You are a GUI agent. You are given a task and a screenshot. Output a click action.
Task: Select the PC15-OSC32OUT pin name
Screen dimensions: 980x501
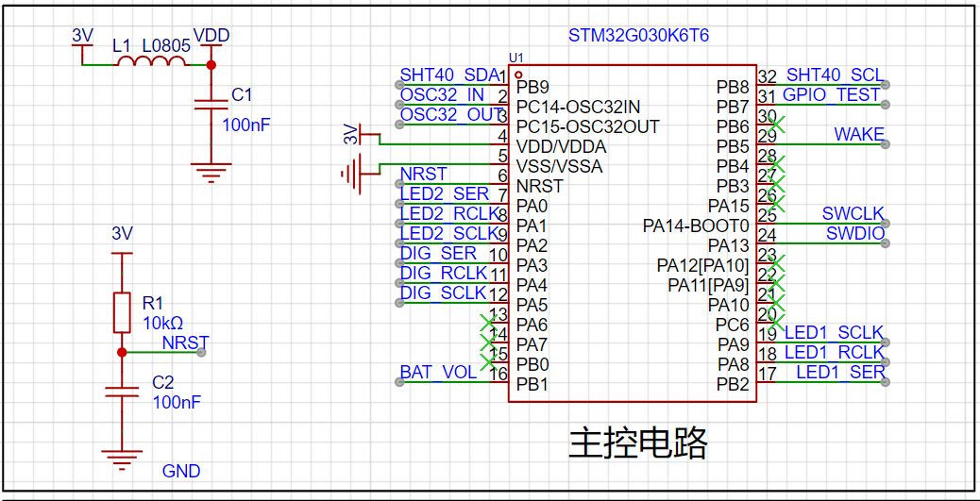click(x=587, y=126)
